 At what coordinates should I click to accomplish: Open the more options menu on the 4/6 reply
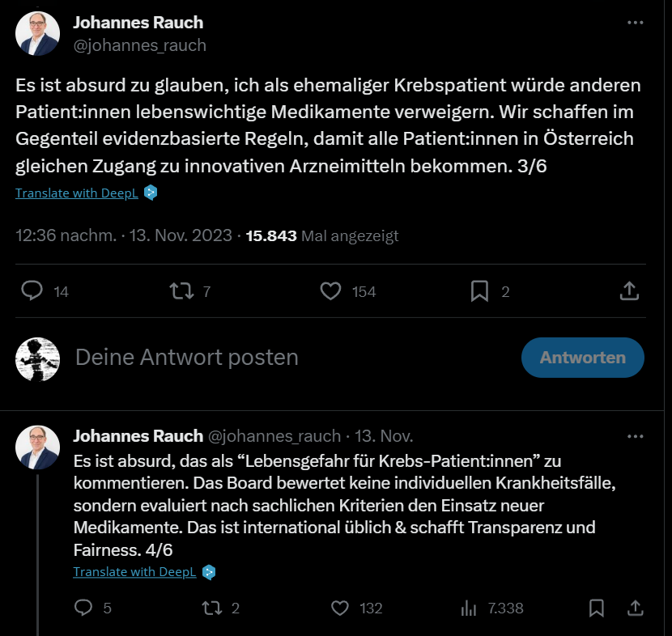(636, 435)
